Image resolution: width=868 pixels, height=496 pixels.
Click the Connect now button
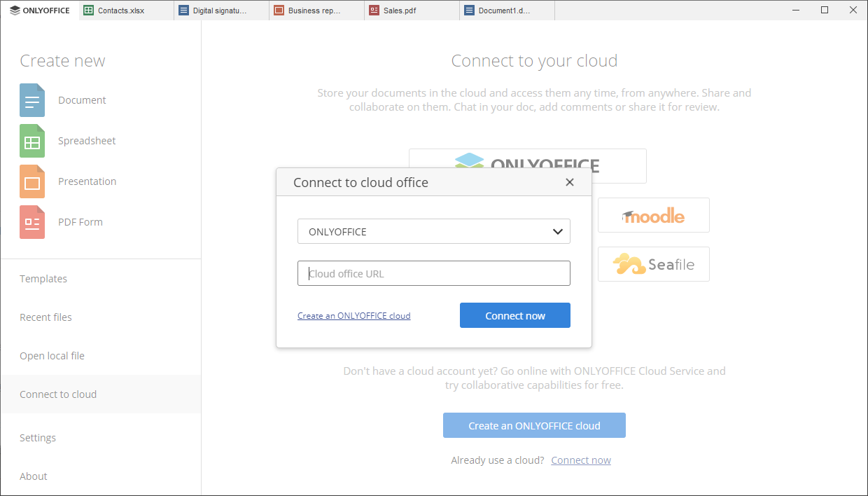(515, 315)
